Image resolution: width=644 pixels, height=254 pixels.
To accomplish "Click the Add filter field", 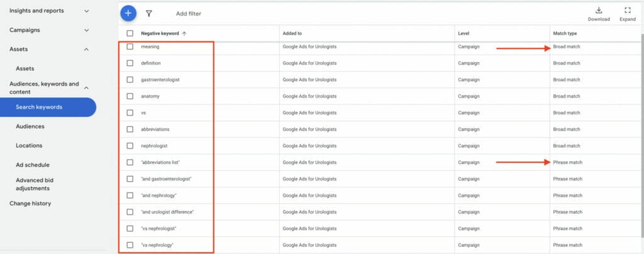I will [189, 14].
